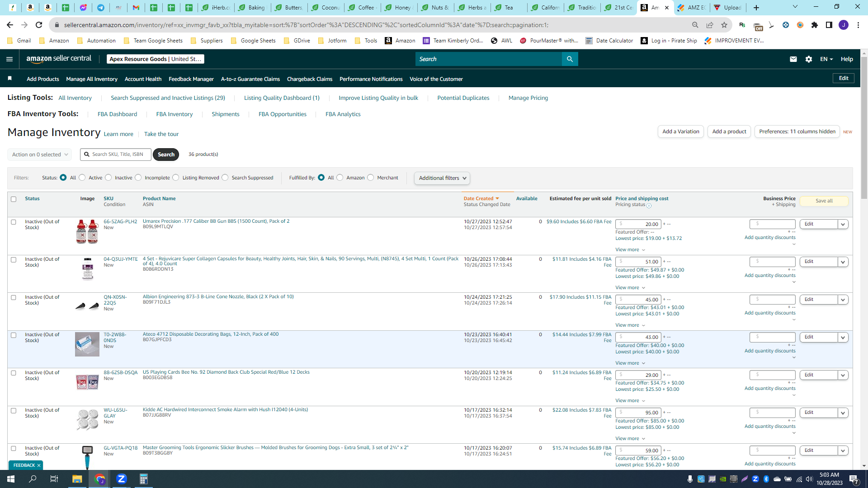Tick the select-all checkbox in table header

[x=14, y=199]
